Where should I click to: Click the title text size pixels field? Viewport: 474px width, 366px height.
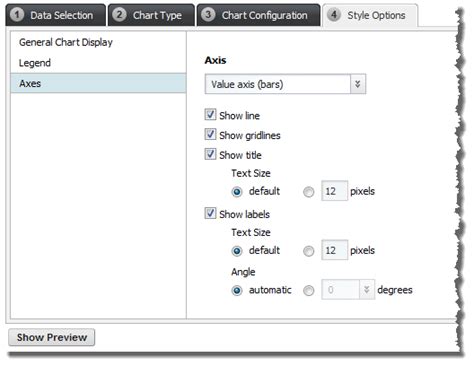[334, 191]
